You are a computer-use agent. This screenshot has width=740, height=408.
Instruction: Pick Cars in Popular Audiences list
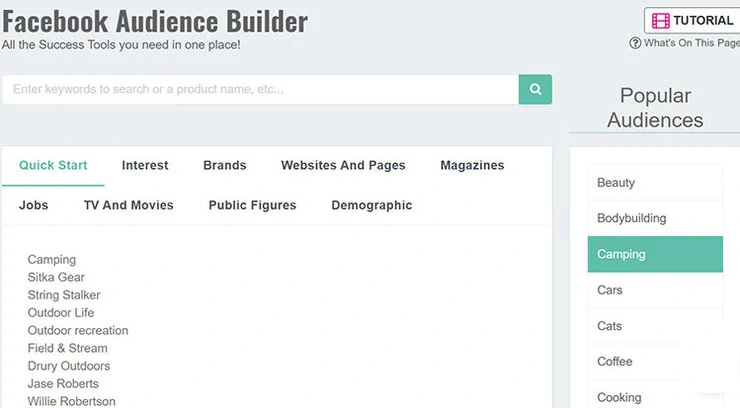610,290
